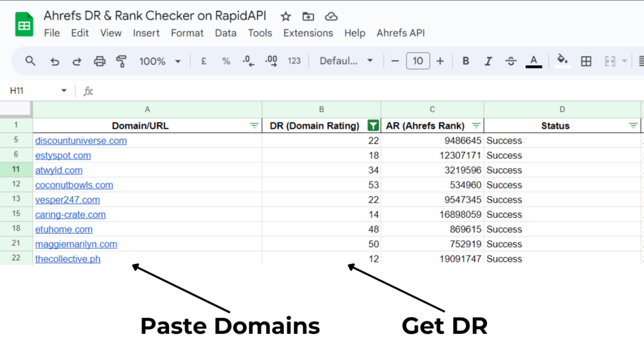Toggle strikethrough formatting
This screenshot has height=362, width=644.
coord(511,61)
